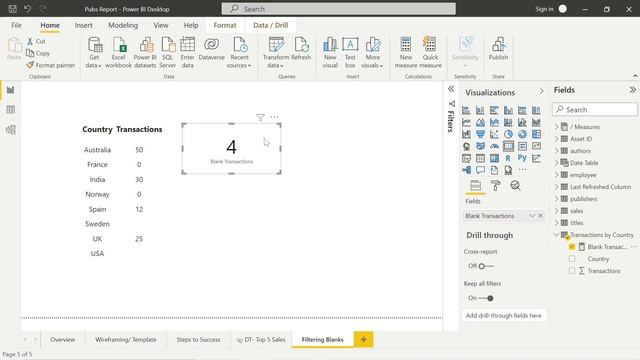640x360 pixels.
Task: Expand the Measures table
Action: coord(556,127)
